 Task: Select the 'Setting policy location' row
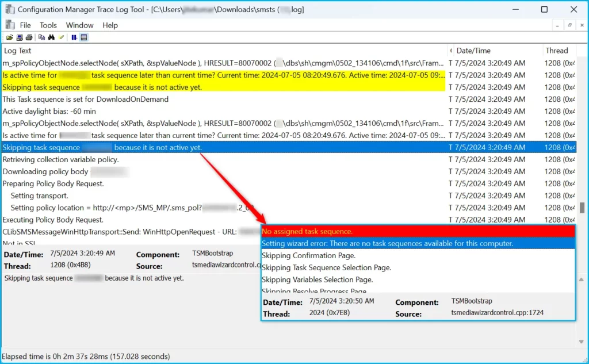point(289,208)
